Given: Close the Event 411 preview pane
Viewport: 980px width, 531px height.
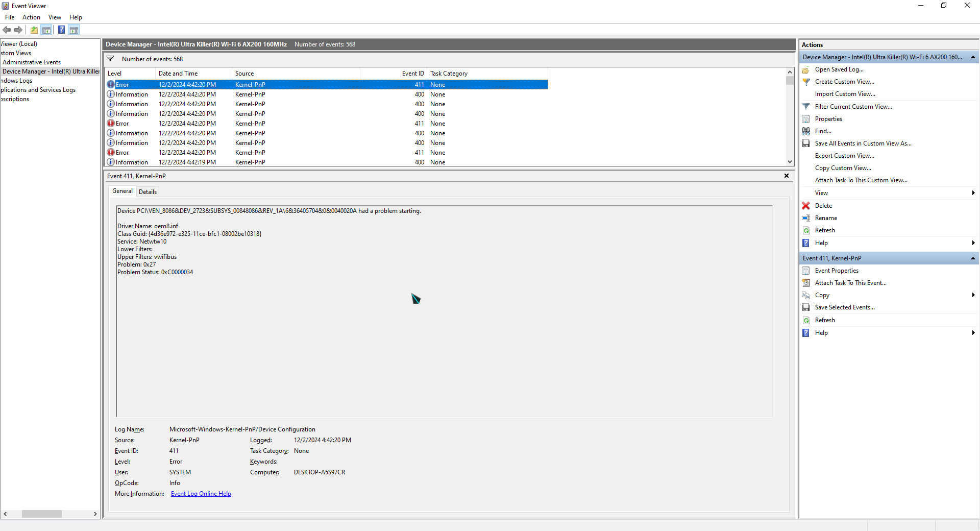Looking at the screenshot, I should click(787, 176).
